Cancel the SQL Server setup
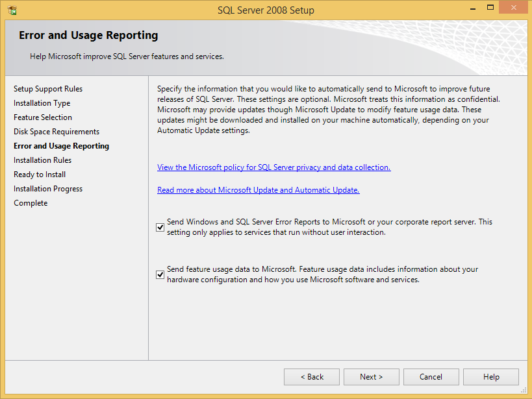The image size is (532, 399). (x=431, y=377)
